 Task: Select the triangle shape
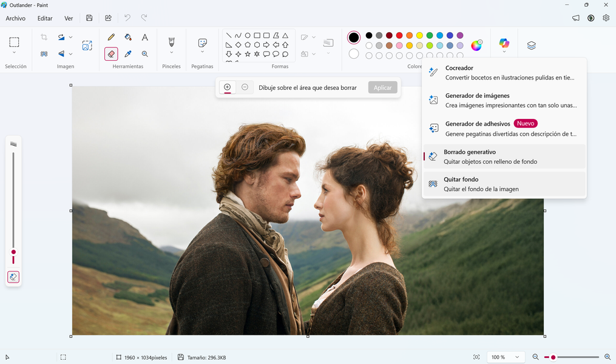(x=285, y=35)
